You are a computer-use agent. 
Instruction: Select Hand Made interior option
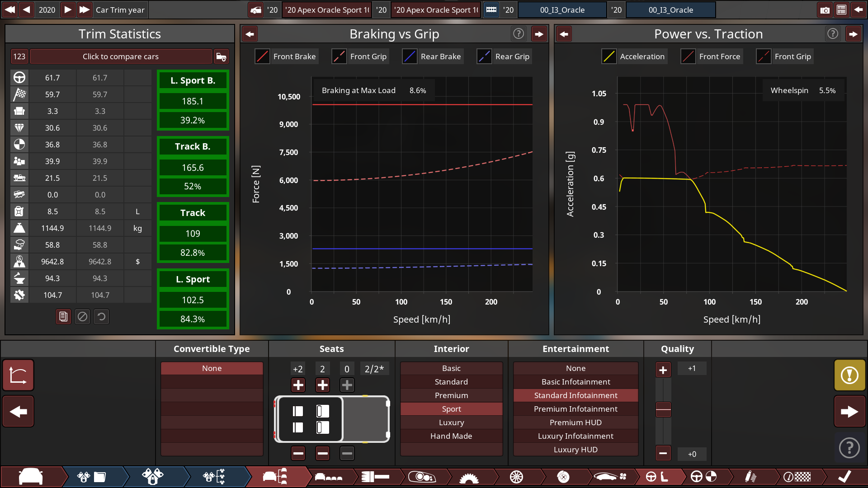click(x=451, y=436)
